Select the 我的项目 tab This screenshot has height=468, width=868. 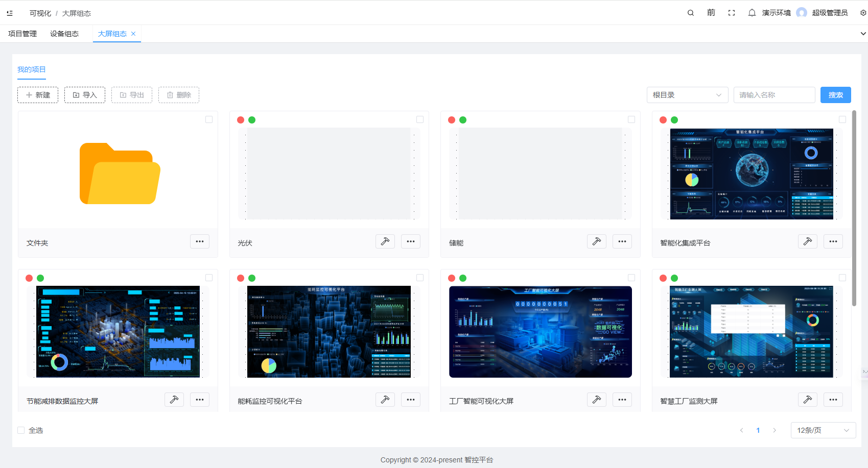[x=32, y=69]
